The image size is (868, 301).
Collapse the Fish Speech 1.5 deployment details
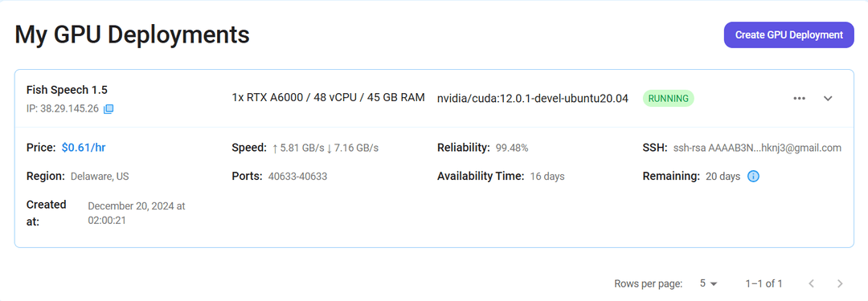828,99
